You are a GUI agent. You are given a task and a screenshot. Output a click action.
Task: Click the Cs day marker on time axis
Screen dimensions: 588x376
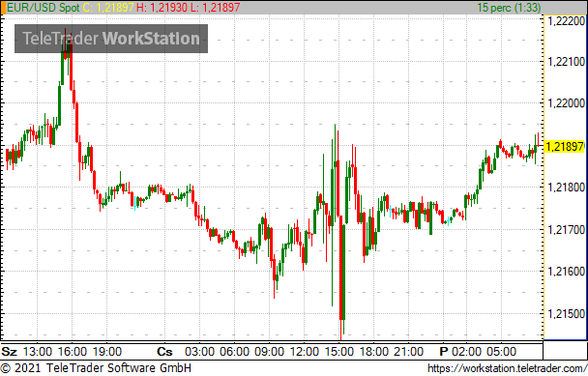coord(164,352)
